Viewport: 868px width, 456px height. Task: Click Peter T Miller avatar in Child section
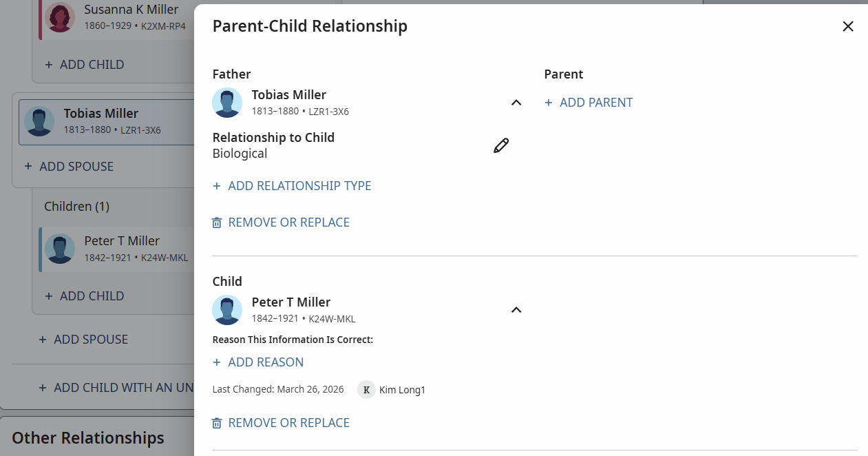(227, 310)
